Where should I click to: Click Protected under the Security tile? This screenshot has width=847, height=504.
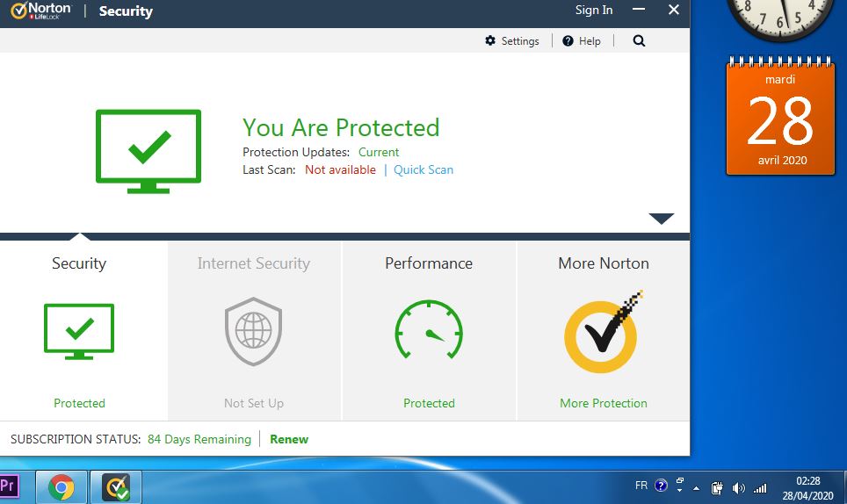pyautogui.click(x=79, y=403)
